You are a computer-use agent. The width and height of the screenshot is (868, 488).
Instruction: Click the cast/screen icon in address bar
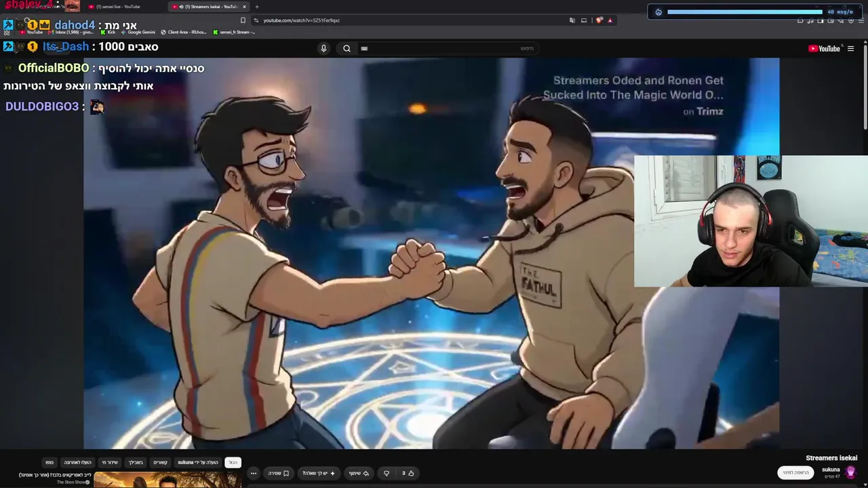584,20
